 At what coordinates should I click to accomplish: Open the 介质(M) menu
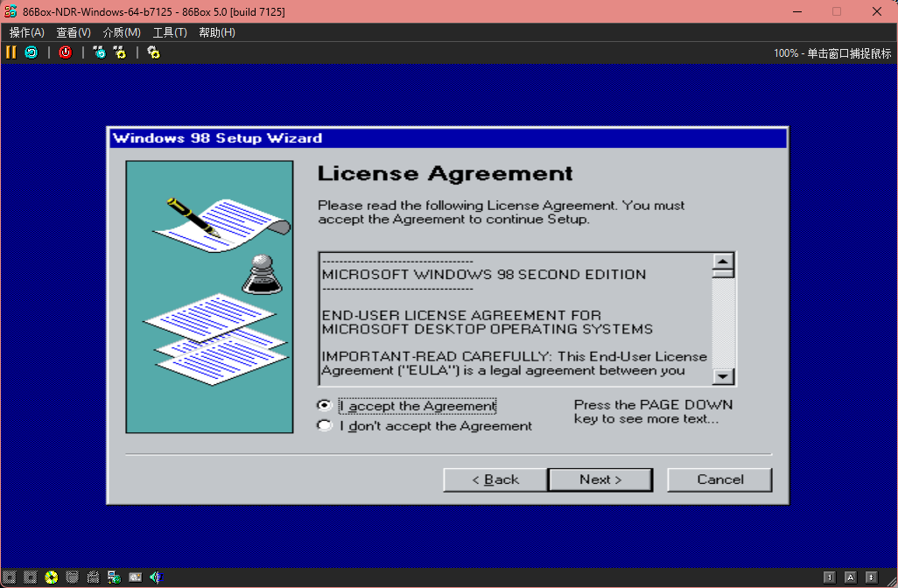122,32
